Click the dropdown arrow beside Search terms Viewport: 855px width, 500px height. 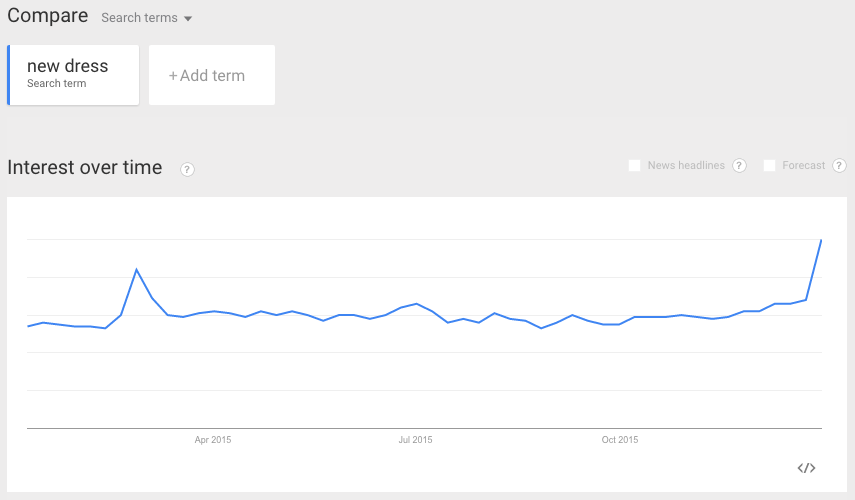click(188, 19)
